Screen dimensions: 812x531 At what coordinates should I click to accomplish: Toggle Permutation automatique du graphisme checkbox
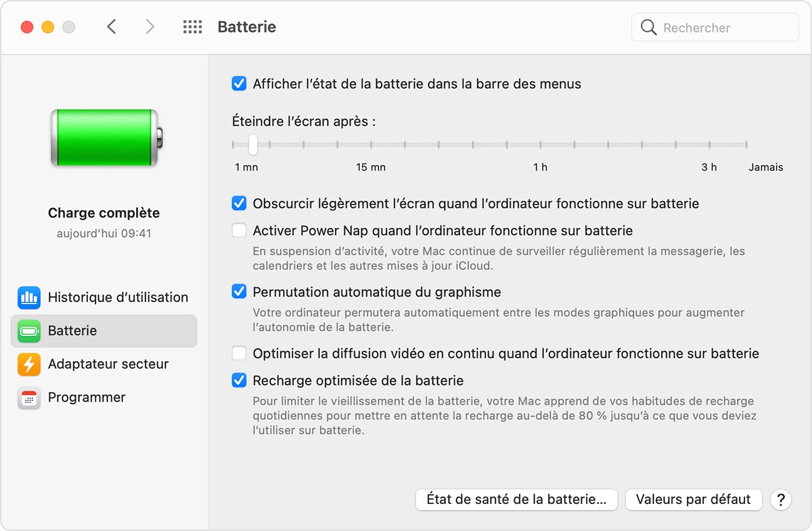pyautogui.click(x=239, y=293)
